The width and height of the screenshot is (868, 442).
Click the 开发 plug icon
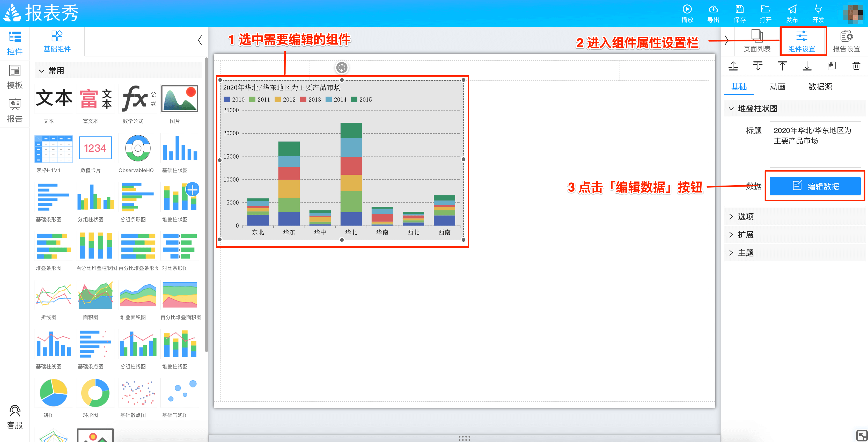click(818, 9)
